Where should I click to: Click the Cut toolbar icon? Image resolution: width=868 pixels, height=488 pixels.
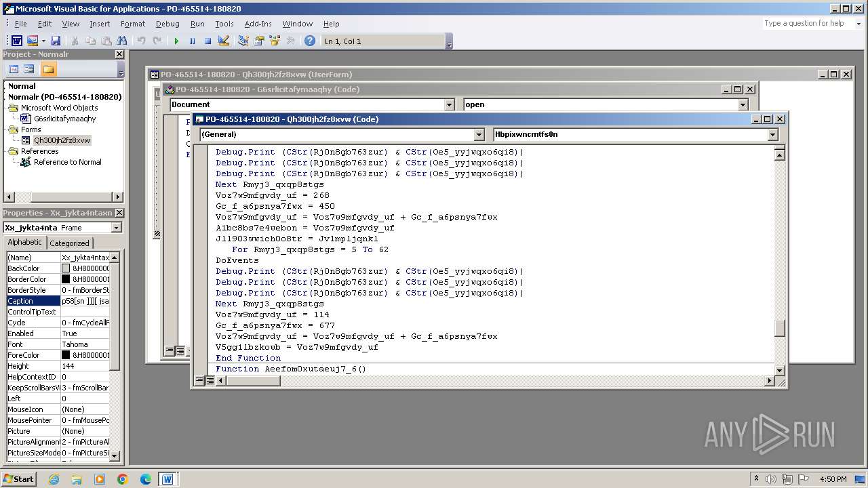tap(75, 41)
